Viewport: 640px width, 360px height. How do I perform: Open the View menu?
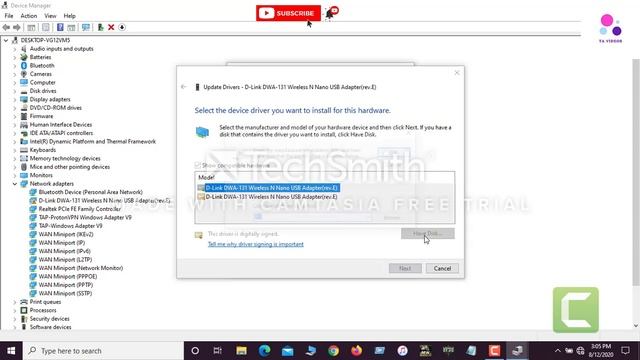coord(50,16)
